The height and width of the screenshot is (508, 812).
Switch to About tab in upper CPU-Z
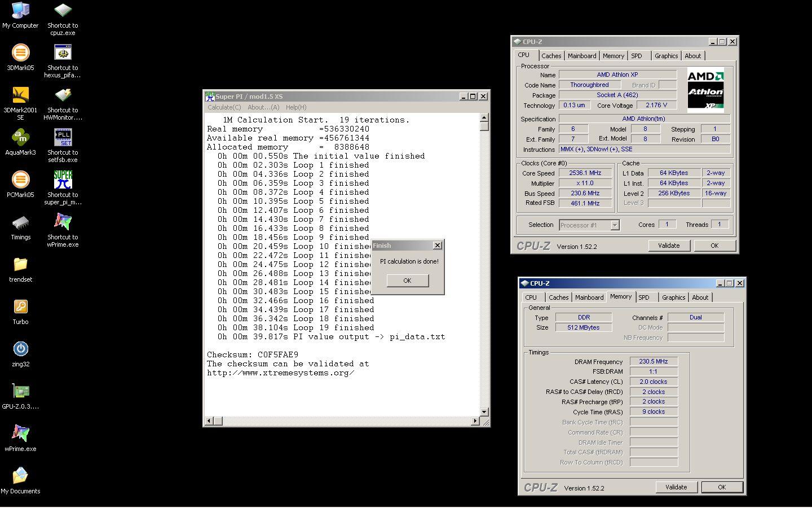(x=693, y=56)
